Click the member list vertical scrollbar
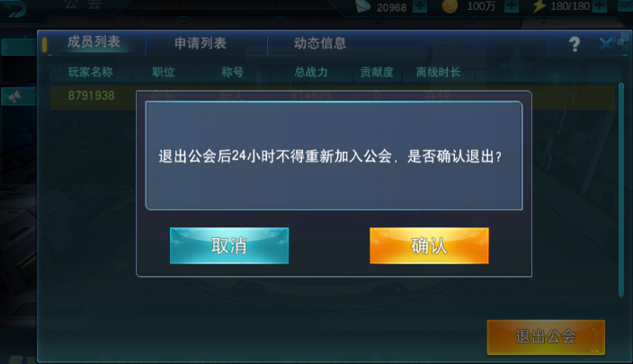This screenshot has width=633, height=364. (621, 190)
